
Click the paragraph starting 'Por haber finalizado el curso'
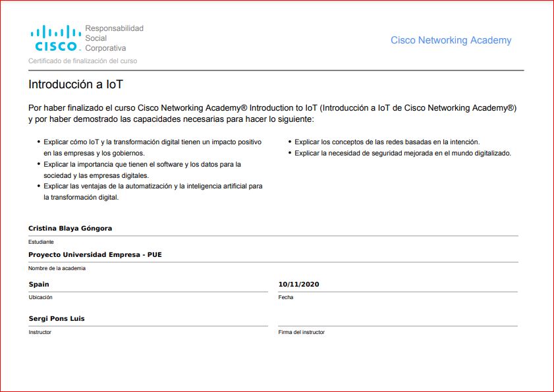(272, 113)
